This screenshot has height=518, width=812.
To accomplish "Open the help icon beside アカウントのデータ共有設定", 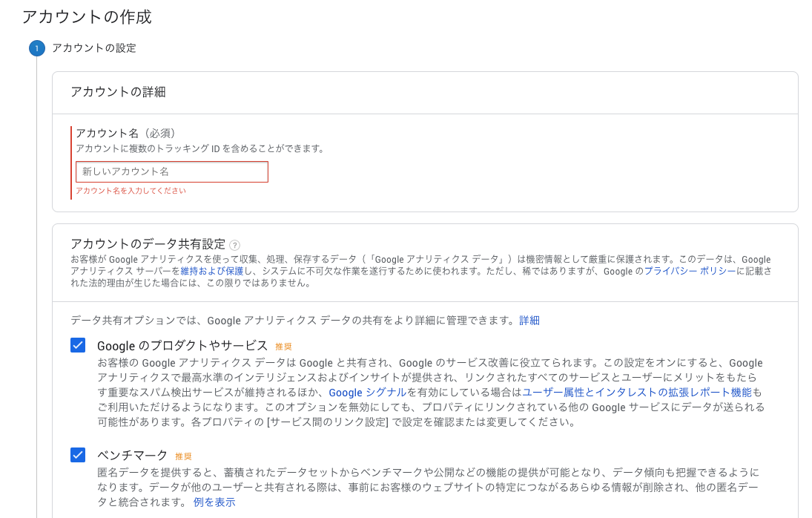I will point(234,245).
